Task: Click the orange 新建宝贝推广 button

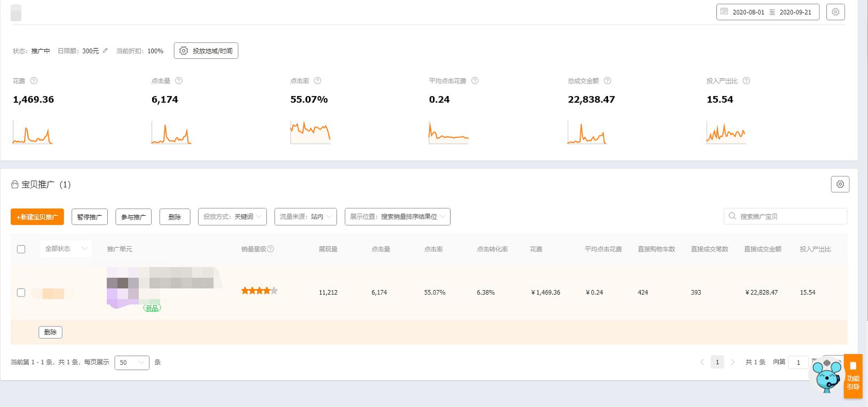Action: (37, 217)
